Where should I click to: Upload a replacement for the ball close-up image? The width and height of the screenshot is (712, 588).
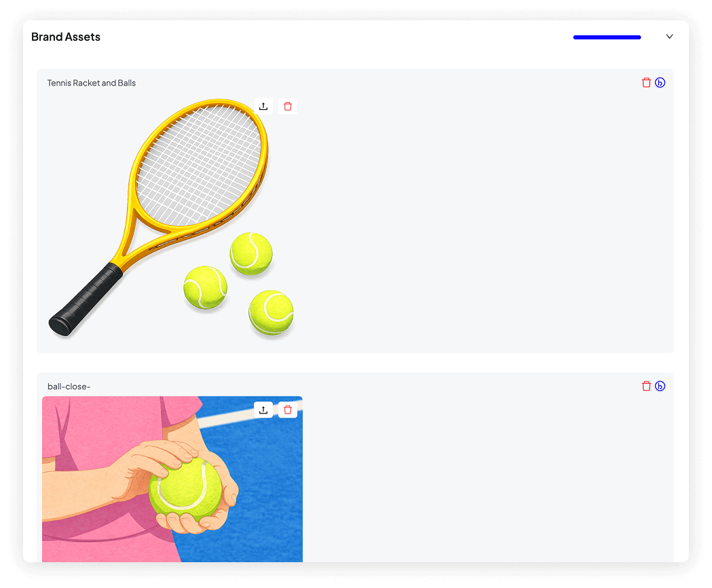tap(263, 410)
